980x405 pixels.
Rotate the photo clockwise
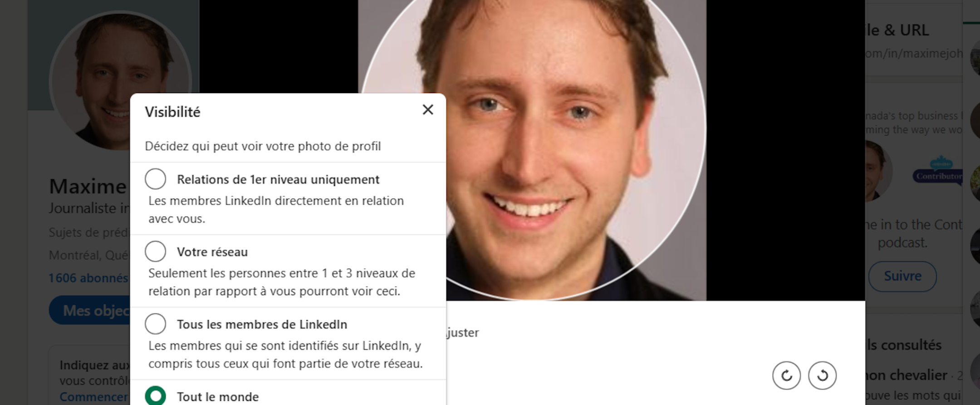coord(786,375)
